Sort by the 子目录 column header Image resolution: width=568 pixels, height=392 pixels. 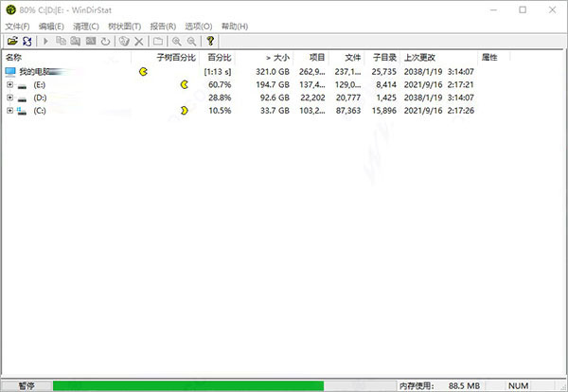[x=382, y=57]
